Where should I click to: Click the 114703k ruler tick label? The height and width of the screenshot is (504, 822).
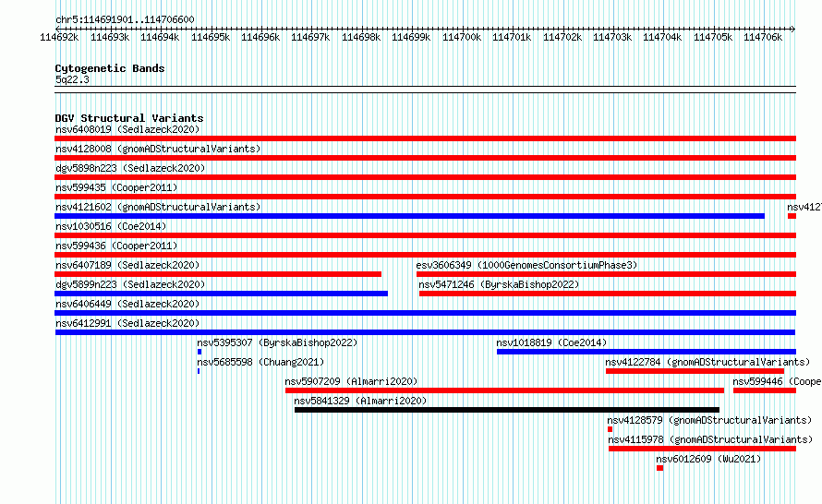tap(612, 37)
